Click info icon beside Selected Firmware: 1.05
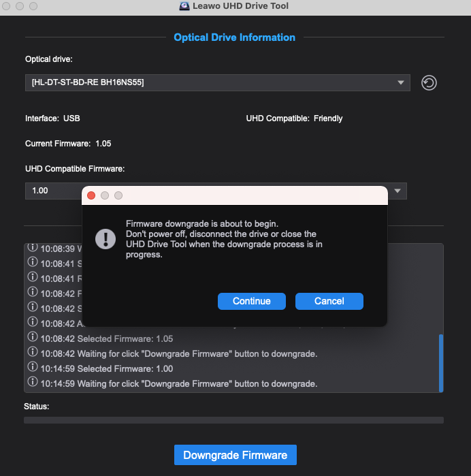The image size is (471, 476). (x=32, y=338)
